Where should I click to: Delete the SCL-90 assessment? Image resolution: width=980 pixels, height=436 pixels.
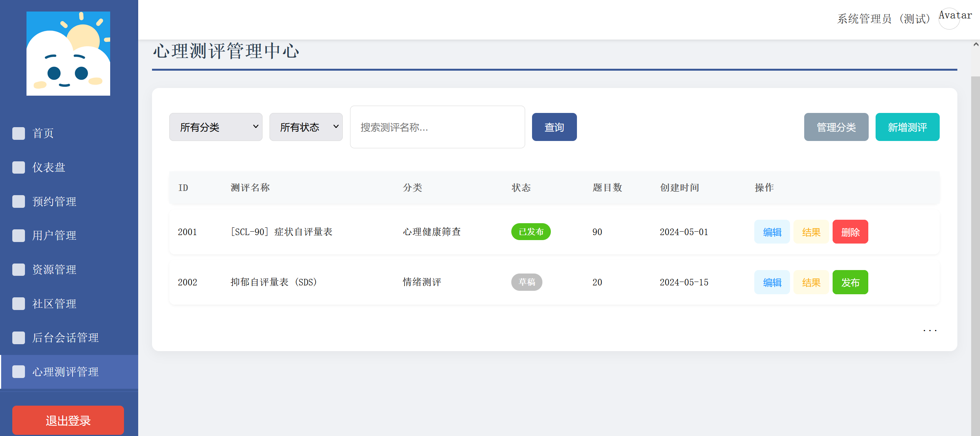(850, 232)
